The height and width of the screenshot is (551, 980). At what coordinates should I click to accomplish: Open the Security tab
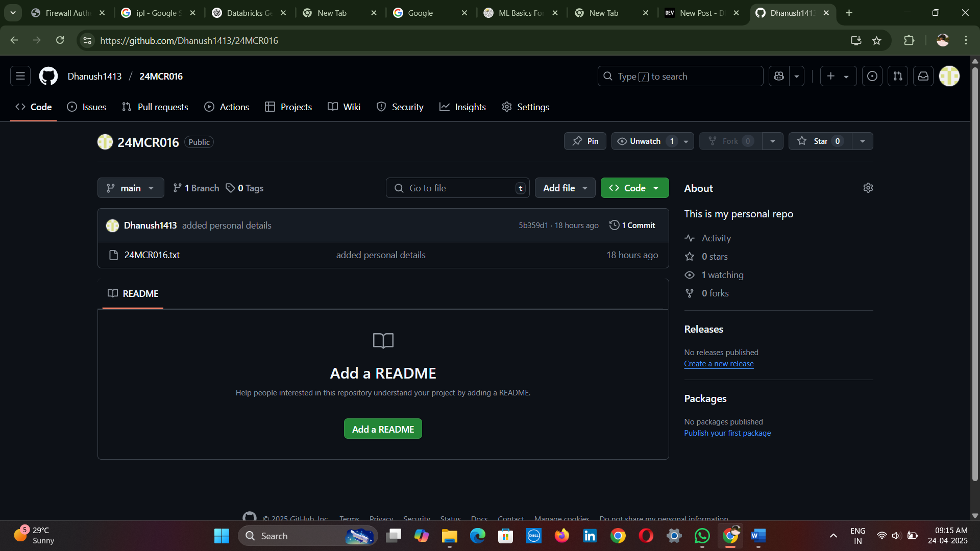tap(400, 107)
